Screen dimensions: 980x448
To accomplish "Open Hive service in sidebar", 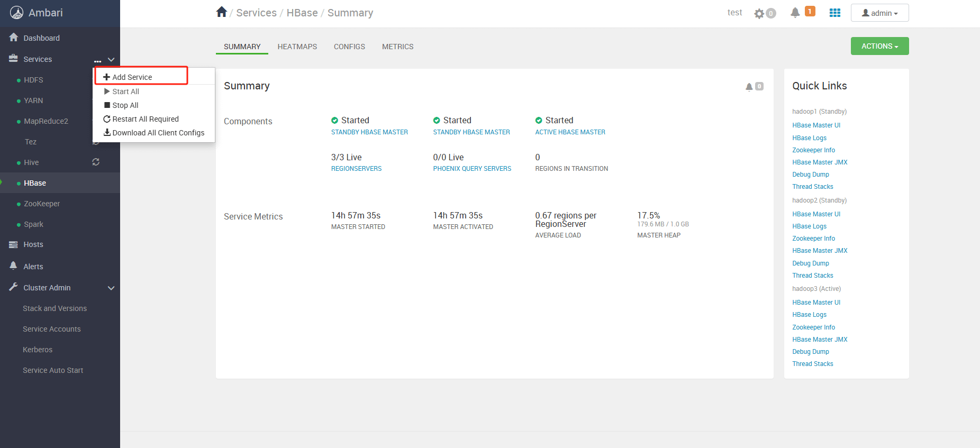I will pyautogui.click(x=31, y=162).
